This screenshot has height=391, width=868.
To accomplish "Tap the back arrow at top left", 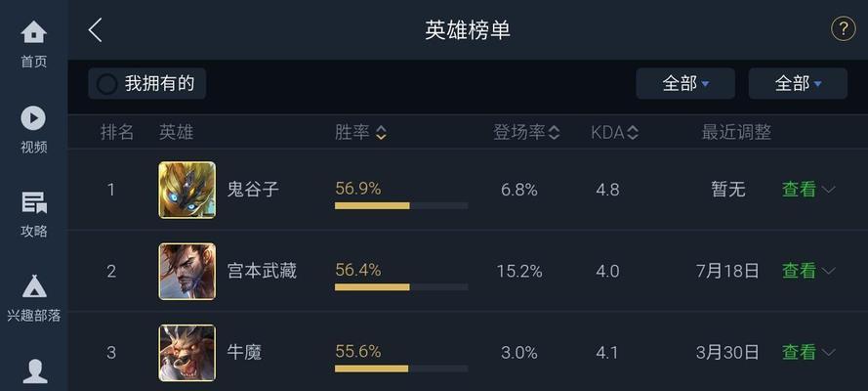I will [x=96, y=30].
